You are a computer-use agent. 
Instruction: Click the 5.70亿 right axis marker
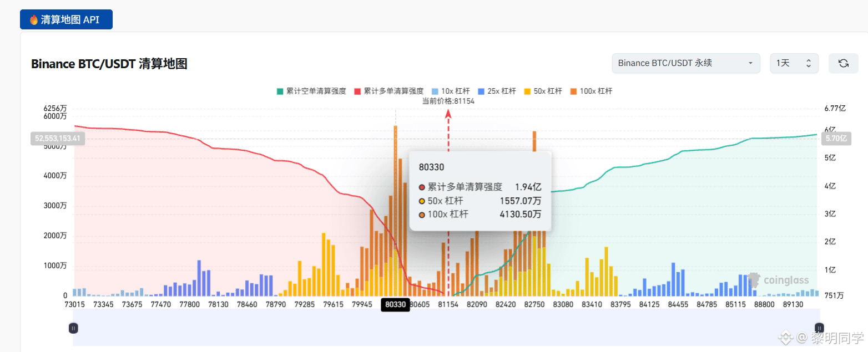(x=836, y=139)
